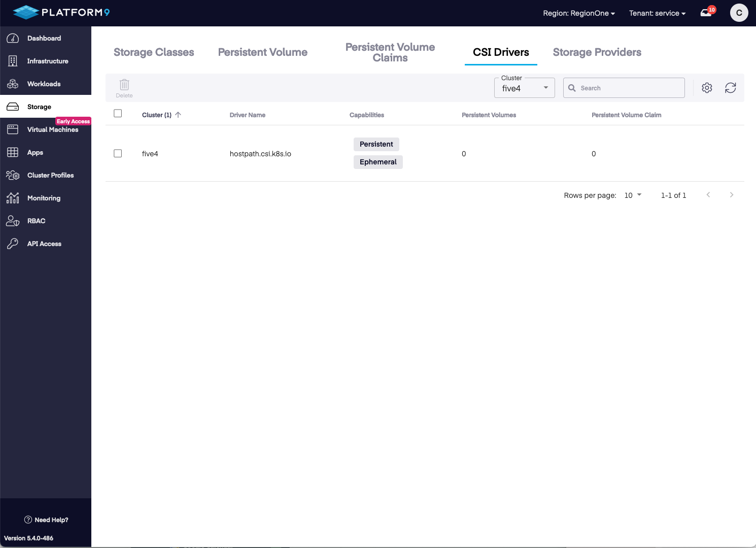Viewport: 756px width, 548px height.
Task: Expand the Cluster dropdown
Action: pos(524,88)
